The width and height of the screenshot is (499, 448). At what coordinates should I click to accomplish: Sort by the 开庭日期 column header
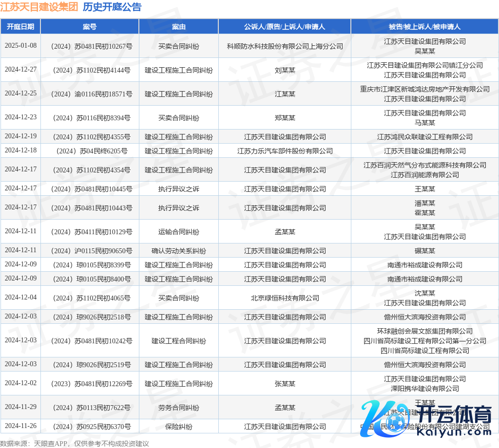pyautogui.click(x=20, y=27)
